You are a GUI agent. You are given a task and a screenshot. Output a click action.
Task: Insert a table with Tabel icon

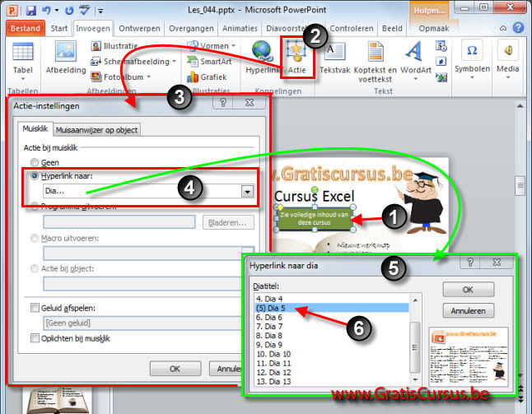(23, 52)
